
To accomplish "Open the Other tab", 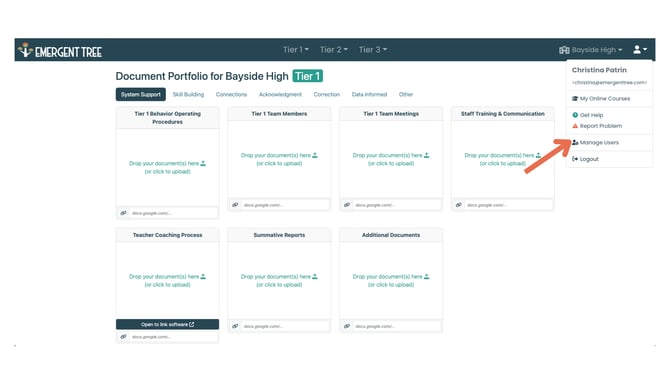I will click(x=406, y=94).
